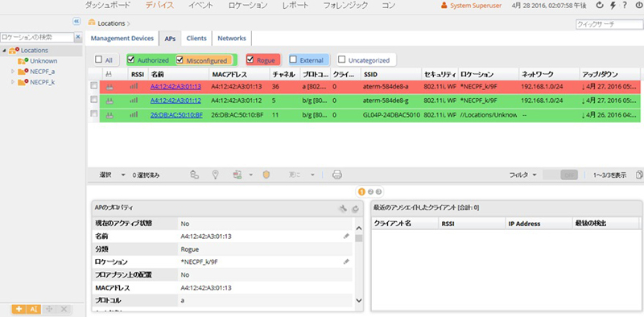Enable the Uncategorized filter checkbox
The height and width of the screenshot is (317, 644).
point(341,60)
